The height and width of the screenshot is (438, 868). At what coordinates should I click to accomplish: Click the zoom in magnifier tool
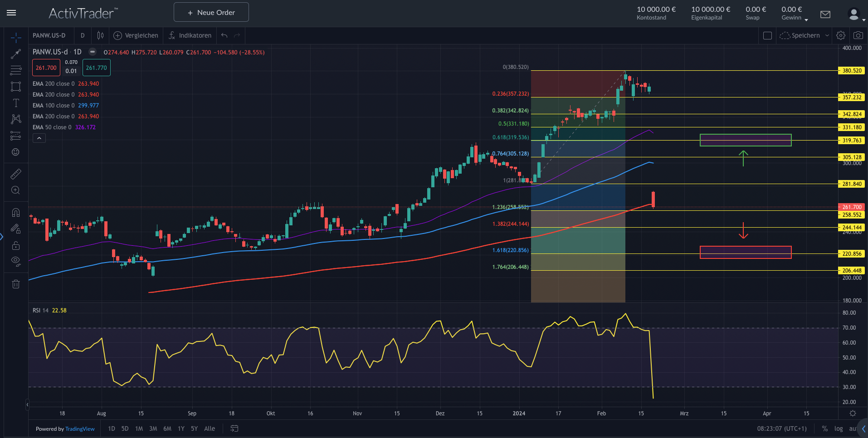coord(16,190)
